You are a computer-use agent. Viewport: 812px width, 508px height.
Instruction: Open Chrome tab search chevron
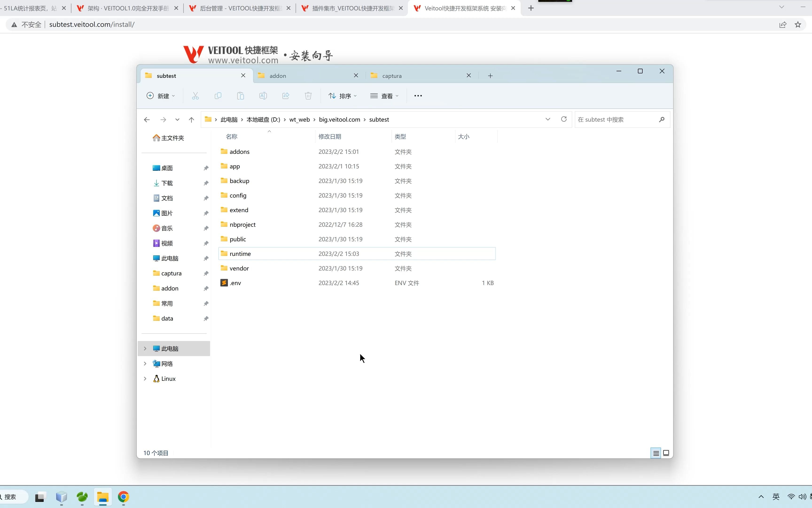pos(781,7)
